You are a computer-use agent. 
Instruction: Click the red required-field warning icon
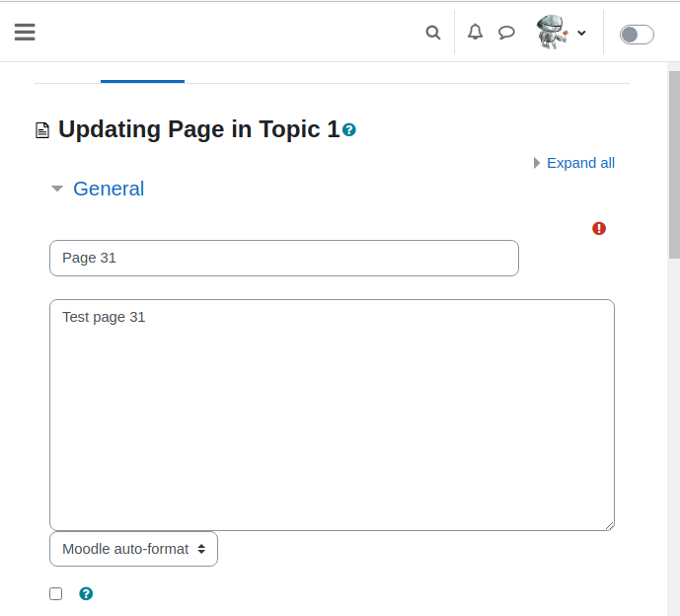pyautogui.click(x=599, y=228)
